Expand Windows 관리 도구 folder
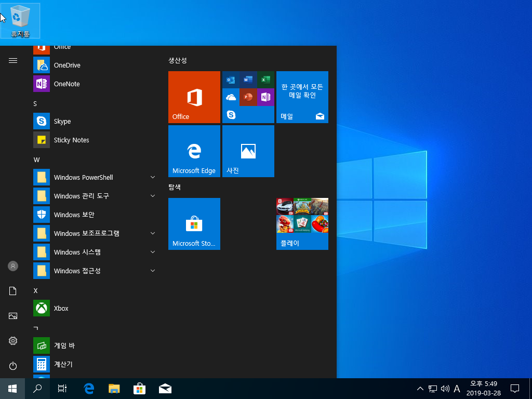532x399 pixels. [95, 196]
